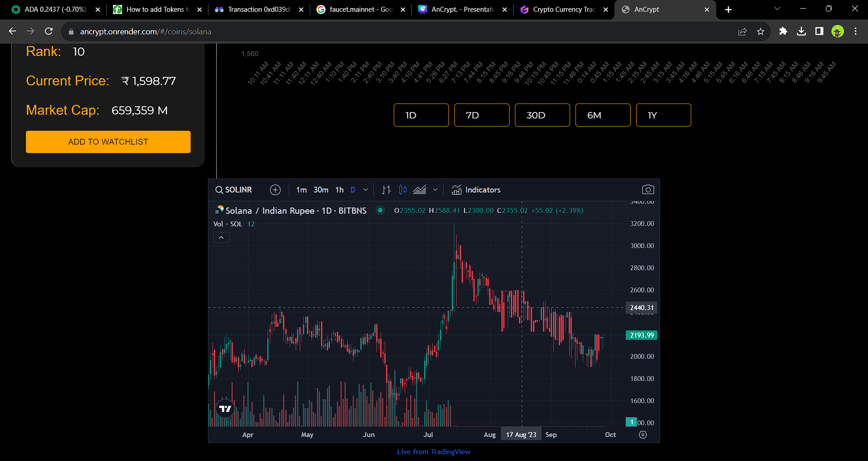This screenshot has height=461, width=868.
Task: Click the Solana / Indian Rupee chart title
Action: [x=296, y=211]
